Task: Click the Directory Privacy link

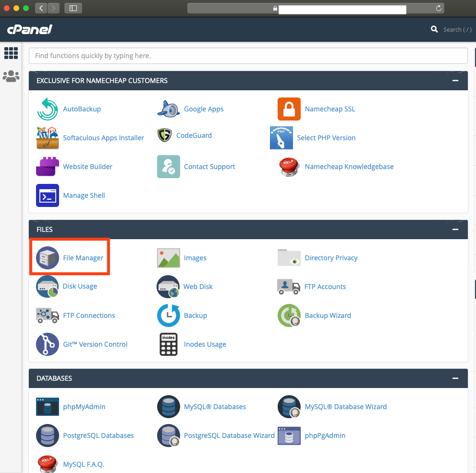Action: (331, 258)
